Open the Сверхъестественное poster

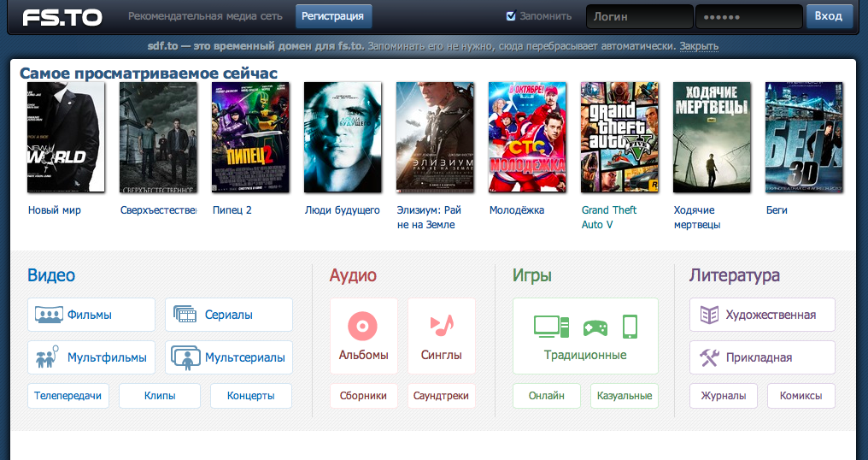pyautogui.click(x=158, y=137)
